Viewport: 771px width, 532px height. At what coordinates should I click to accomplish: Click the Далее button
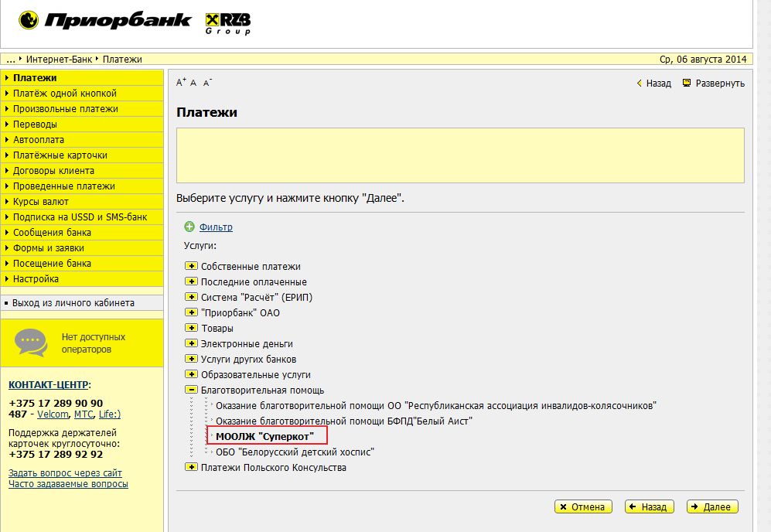[712, 507]
